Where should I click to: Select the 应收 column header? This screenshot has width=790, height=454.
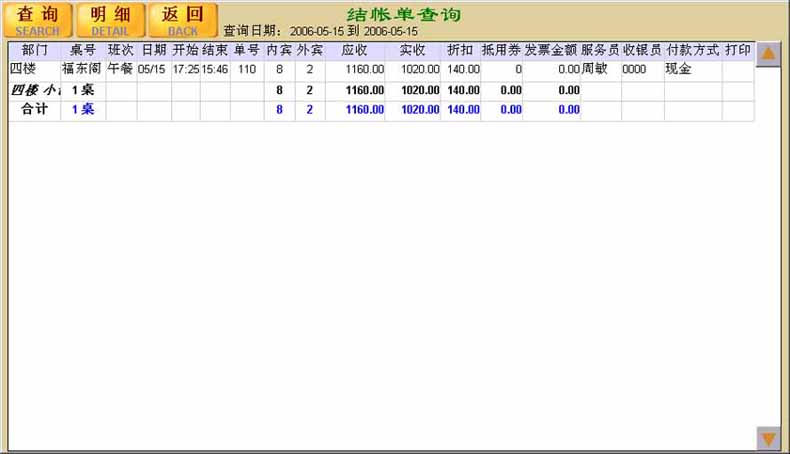(355, 50)
